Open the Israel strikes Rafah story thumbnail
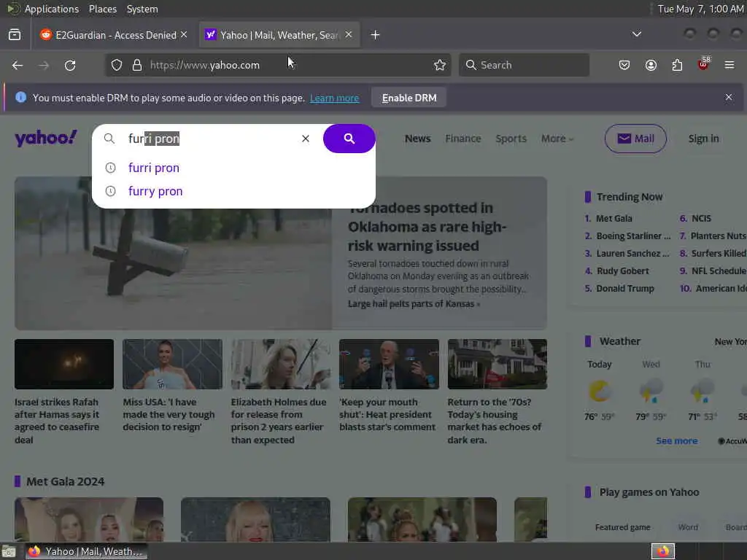 [64, 364]
